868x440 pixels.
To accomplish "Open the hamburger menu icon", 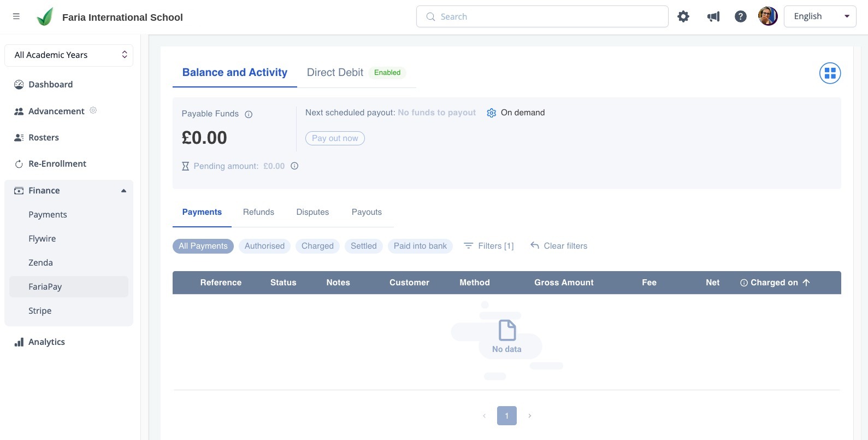I will click(x=16, y=16).
